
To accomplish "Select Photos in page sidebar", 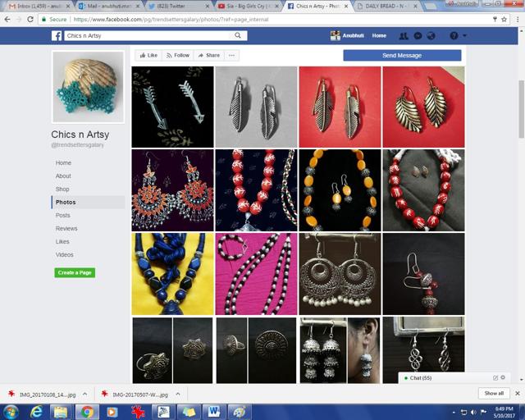I will (88, 203).
